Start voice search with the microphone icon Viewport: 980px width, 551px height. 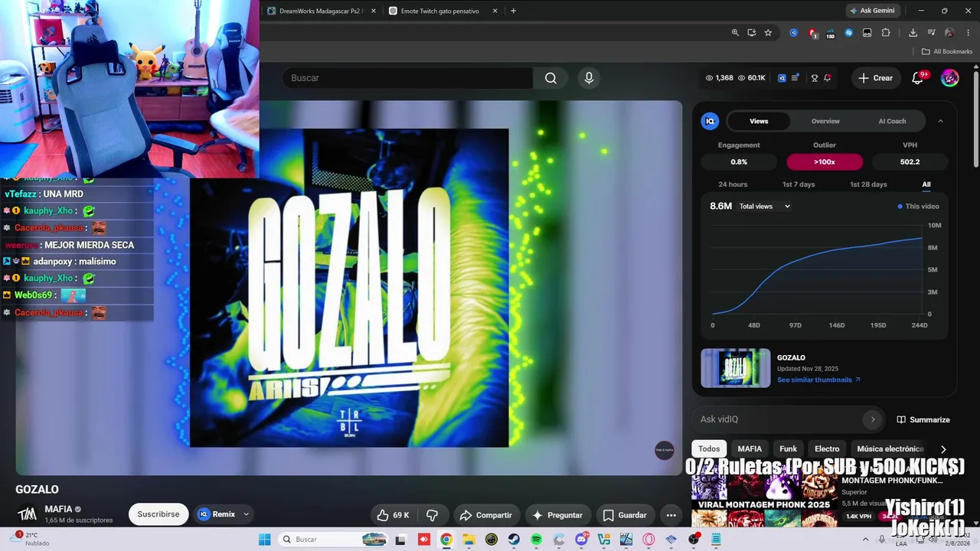click(589, 78)
